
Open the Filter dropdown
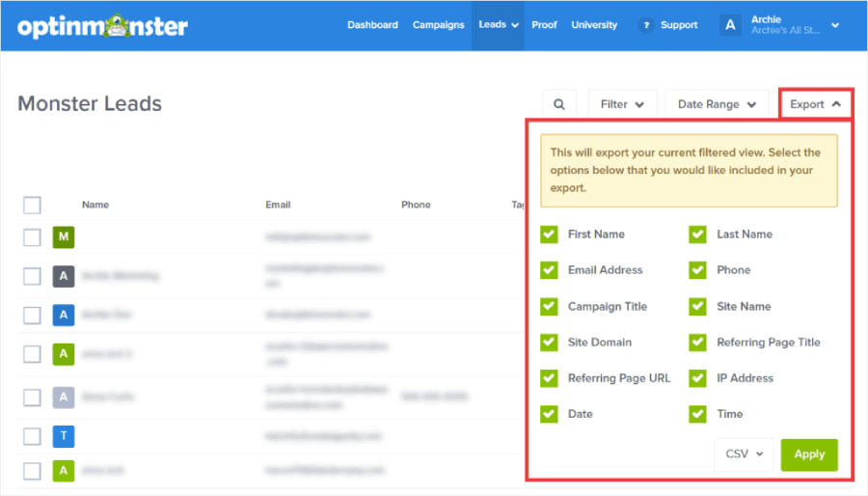(x=622, y=104)
